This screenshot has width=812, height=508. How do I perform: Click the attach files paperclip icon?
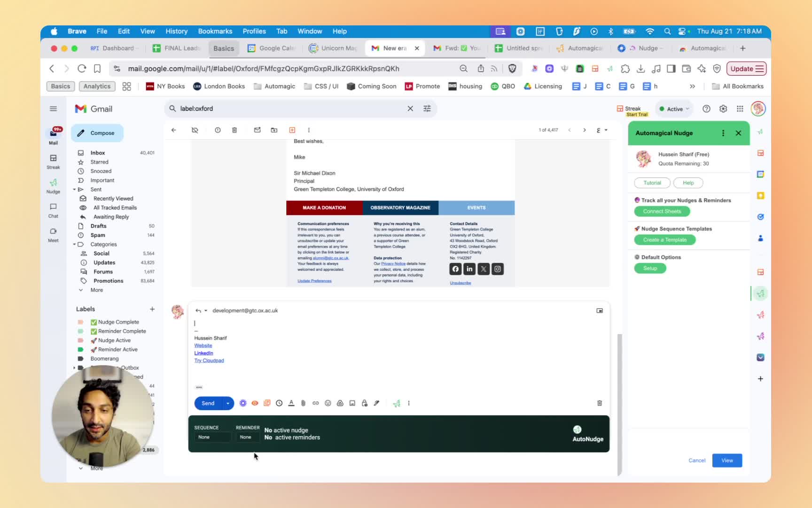(304, 403)
